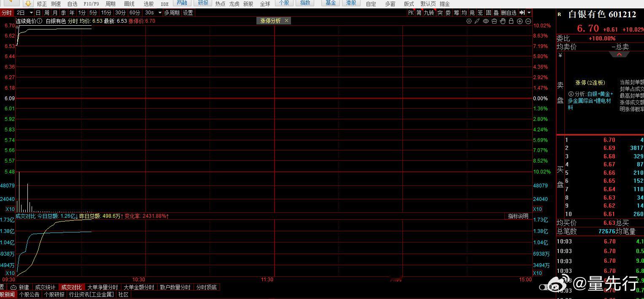Screen dimensions: 644x299
Task: Click the info icon beside 连续竞价
Action: (x=39, y=21)
